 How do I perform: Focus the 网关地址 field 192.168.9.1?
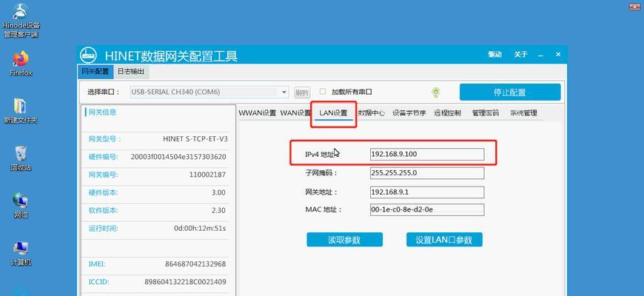click(427, 192)
